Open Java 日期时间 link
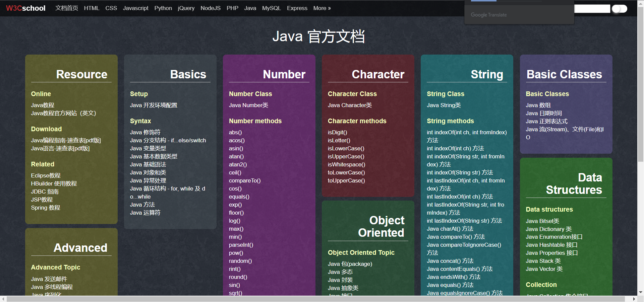 coord(544,113)
